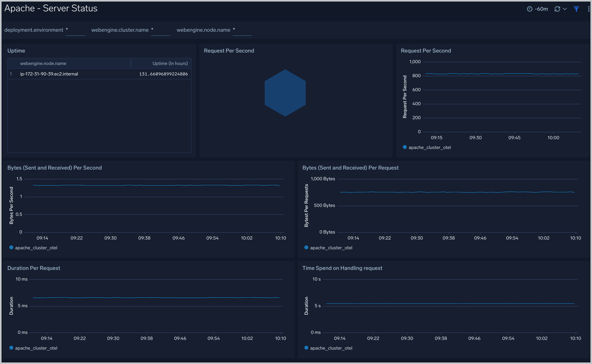This screenshot has width=592, height=364.
Task: Click Bytes (Sent and Received) Per Request title
Action: [x=350, y=168]
